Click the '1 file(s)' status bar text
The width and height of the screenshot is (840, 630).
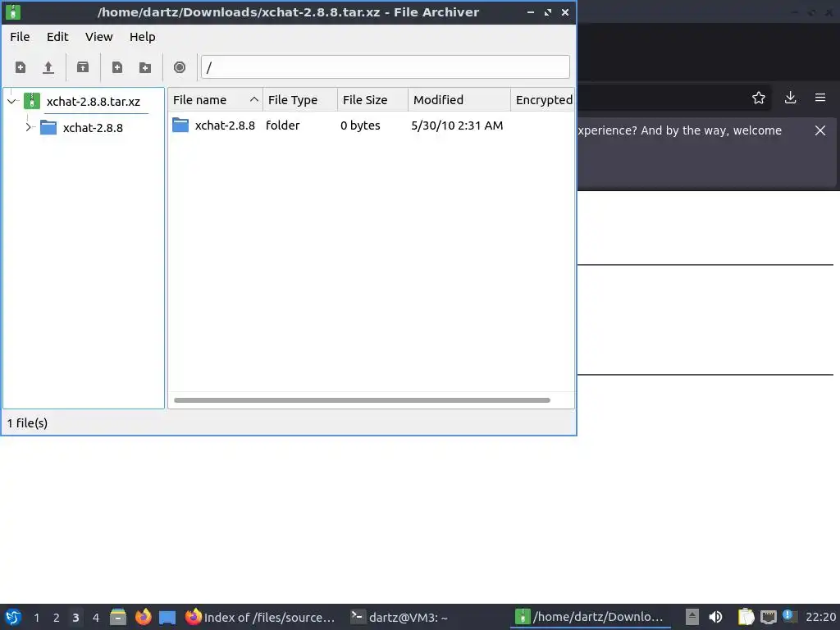coord(27,423)
